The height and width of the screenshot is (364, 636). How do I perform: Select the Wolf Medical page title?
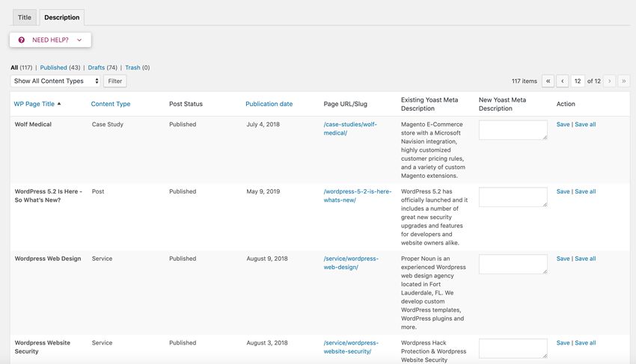pyautogui.click(x=33, y=124)
